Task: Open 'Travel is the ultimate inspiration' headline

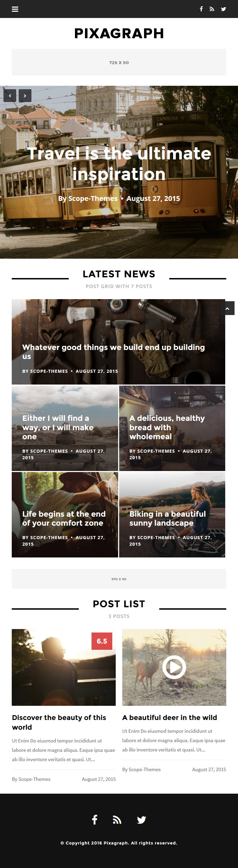Action: (x=119, y=164)
